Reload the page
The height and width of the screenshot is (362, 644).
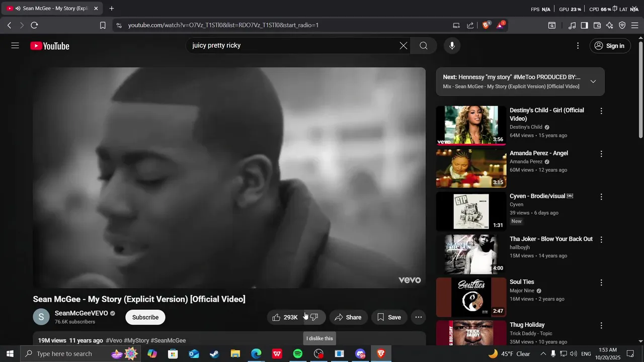click(x=34, y=25)
